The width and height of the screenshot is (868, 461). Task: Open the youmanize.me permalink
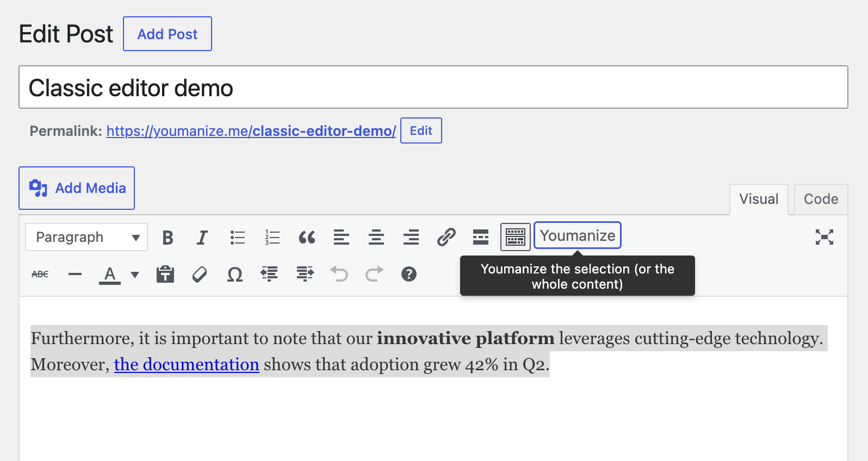[251, 131]
